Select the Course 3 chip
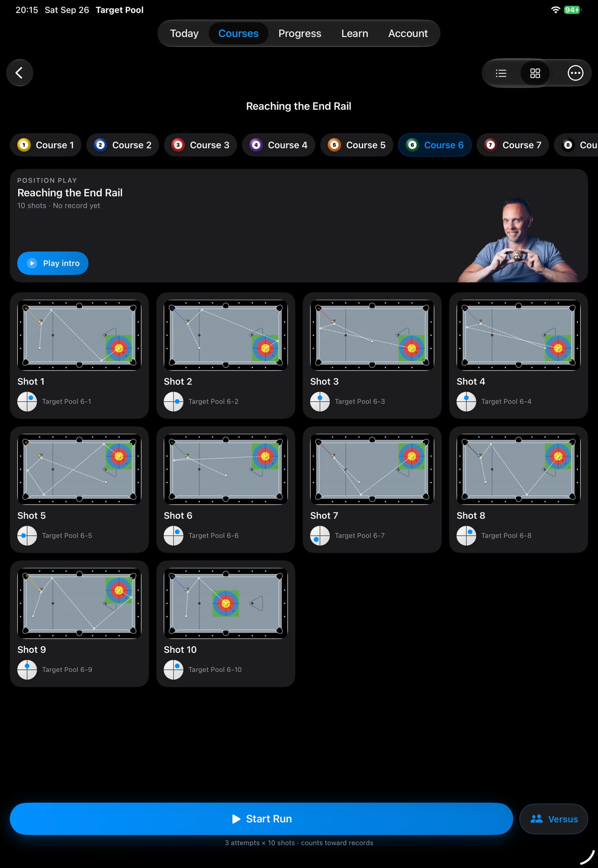The image size is (598, 868). click(x=200, y=145)
